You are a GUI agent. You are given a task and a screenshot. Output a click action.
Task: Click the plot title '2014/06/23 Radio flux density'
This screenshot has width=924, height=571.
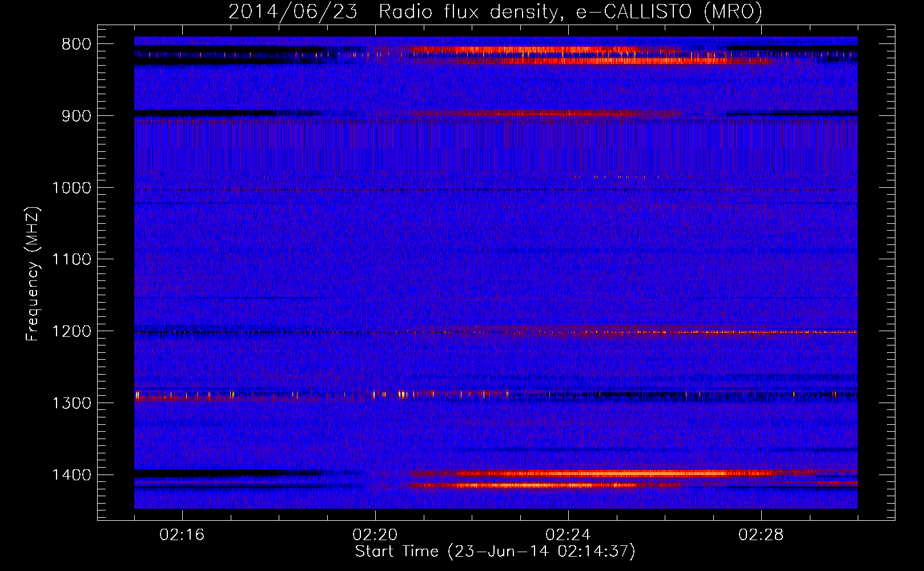click(495, 12)
